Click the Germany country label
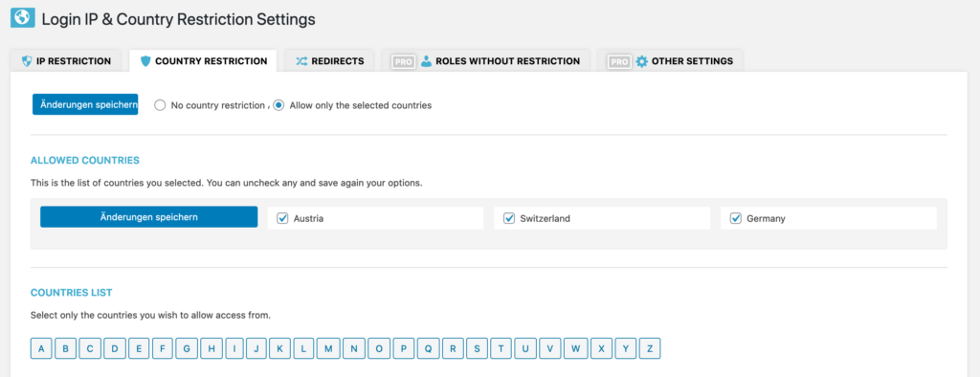 (766, 219)
